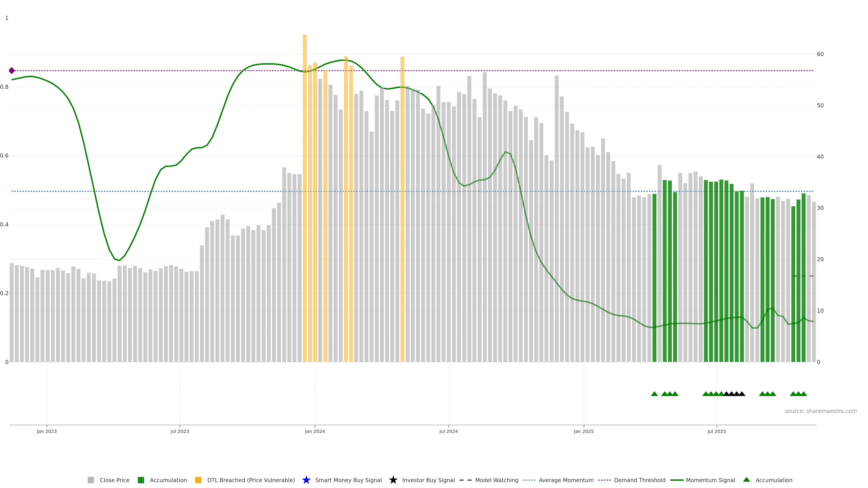868x488 pixels.
Task: Click the Jul 2025 axis label
Action: coord(716,431)
